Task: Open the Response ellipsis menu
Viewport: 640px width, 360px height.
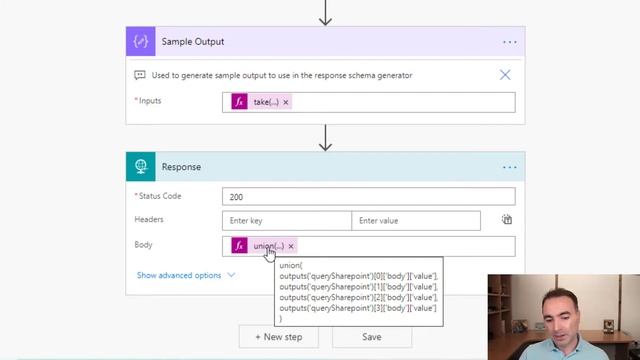Action: coord(509,167)
